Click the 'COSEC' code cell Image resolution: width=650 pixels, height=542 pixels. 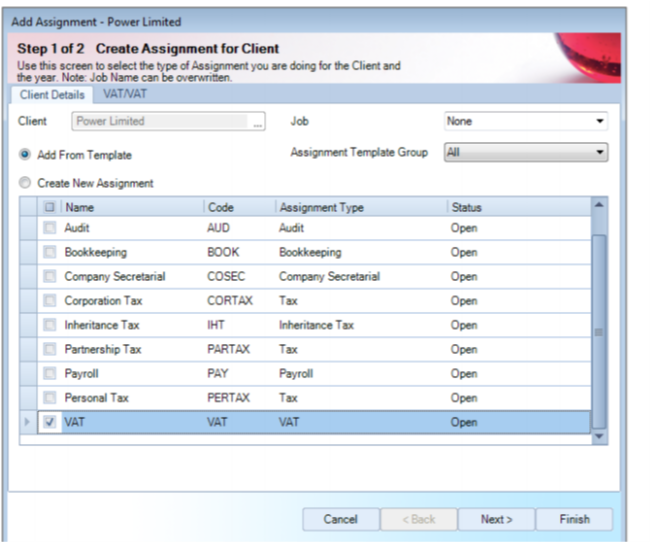tap(240, 276)
